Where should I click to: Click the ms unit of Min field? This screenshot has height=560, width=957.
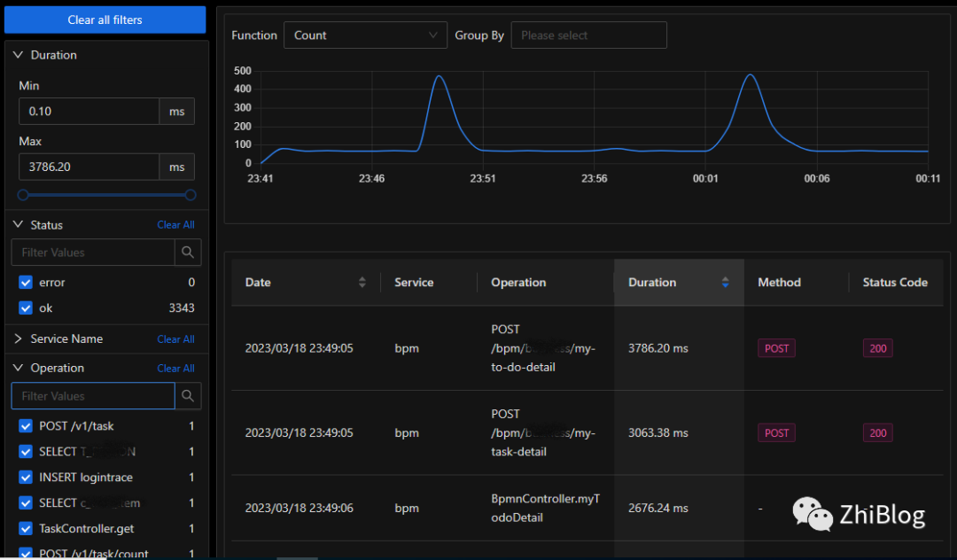[x=177, y=111]
